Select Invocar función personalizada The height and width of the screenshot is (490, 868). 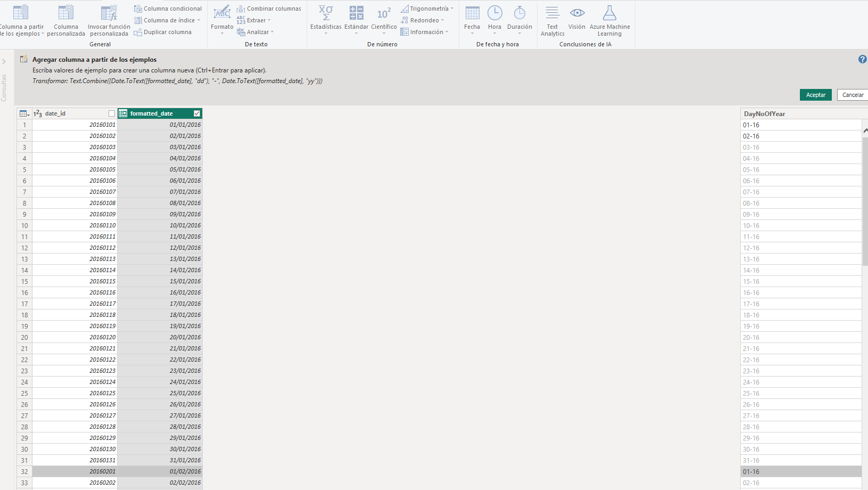(x=109, y=21)
